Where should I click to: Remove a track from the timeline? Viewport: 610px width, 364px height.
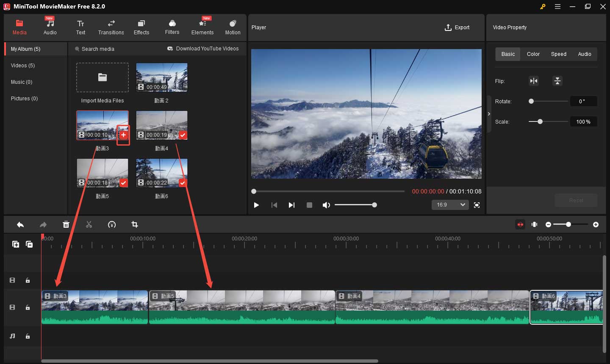29,244
